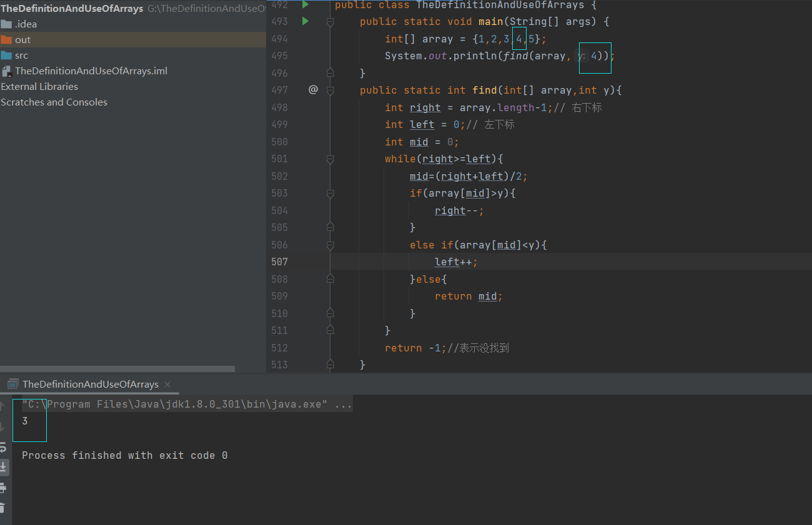Click 'int left = 0;' declaration

click(x=425, y=124)
